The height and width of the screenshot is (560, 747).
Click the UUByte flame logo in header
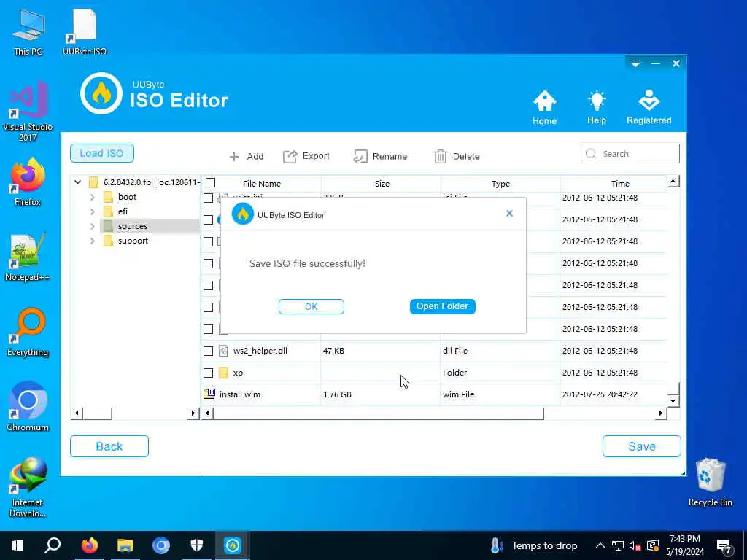[x=101, y=94]
